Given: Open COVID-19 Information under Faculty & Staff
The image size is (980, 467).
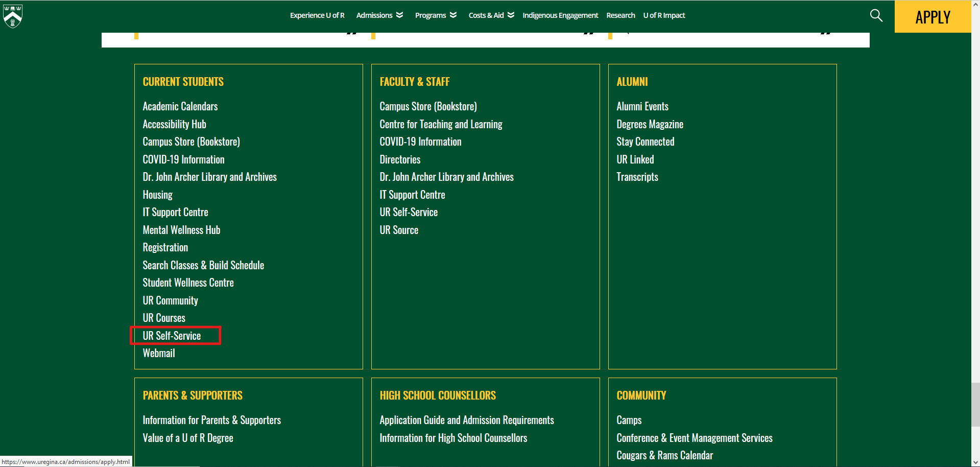Looking at the screenshot, I should click(421, 142).
